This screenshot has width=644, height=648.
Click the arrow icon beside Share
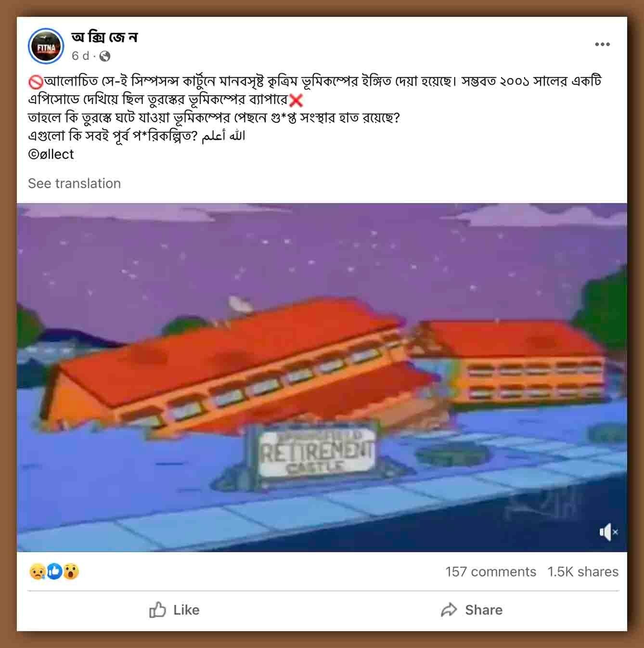coord(449,609)
